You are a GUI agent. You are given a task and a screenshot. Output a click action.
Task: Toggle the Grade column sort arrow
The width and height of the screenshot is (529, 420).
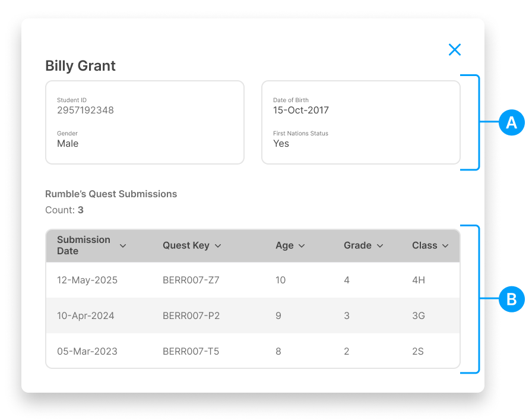[380, 246]
